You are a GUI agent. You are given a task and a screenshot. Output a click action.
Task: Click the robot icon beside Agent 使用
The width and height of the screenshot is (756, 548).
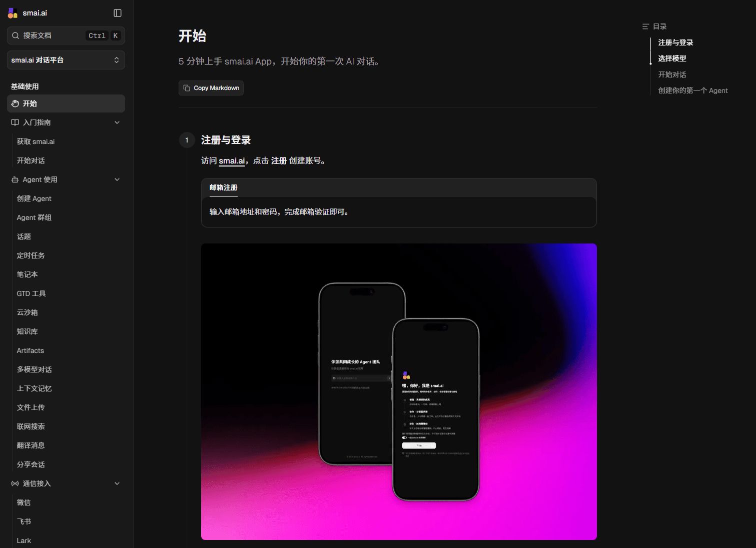(x=15, y=179)
